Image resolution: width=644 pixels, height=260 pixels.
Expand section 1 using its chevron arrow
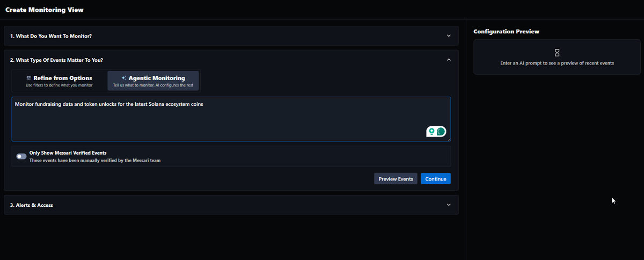449,36
